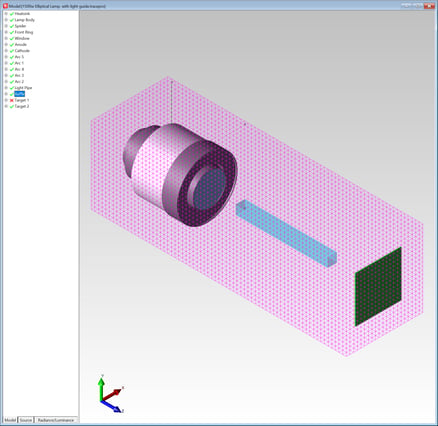Open the Radiance/Luminance tab
This screenshot has width=438, height=426.
coord(56,420)
